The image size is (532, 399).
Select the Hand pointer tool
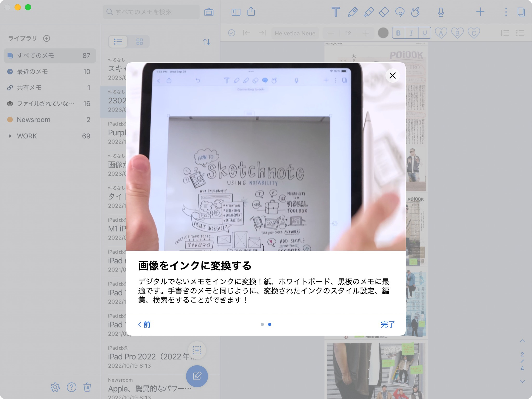tap(415, 12)
